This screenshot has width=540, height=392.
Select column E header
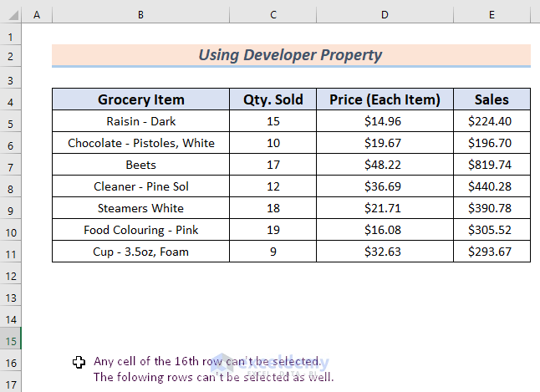(491, 17)
